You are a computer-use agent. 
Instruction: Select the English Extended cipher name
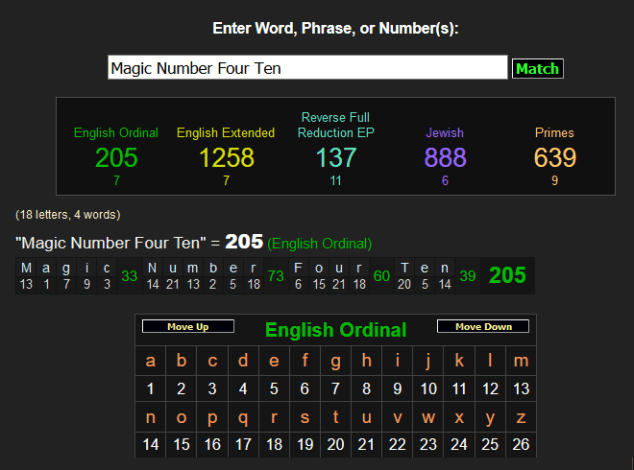(226, 133)
